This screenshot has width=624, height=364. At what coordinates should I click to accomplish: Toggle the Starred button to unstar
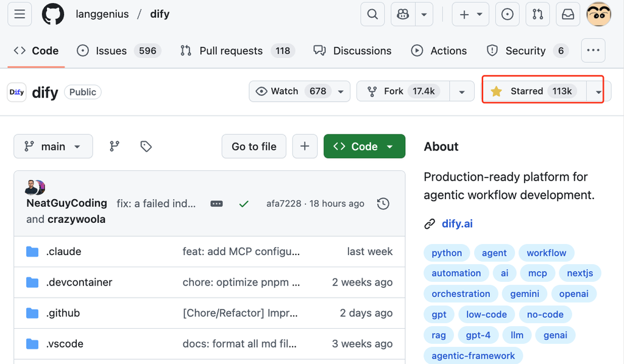coord(534,91)
